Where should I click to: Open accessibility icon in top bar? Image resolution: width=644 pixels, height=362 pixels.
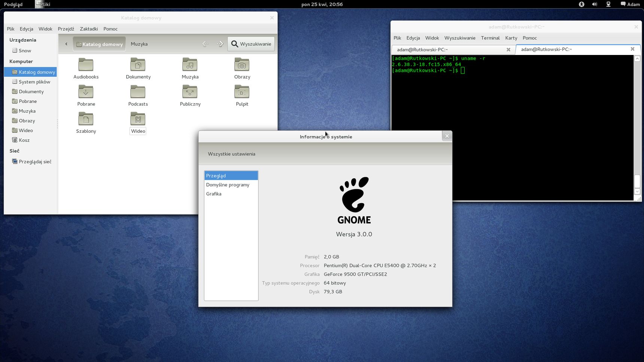(x=581, y=4)
